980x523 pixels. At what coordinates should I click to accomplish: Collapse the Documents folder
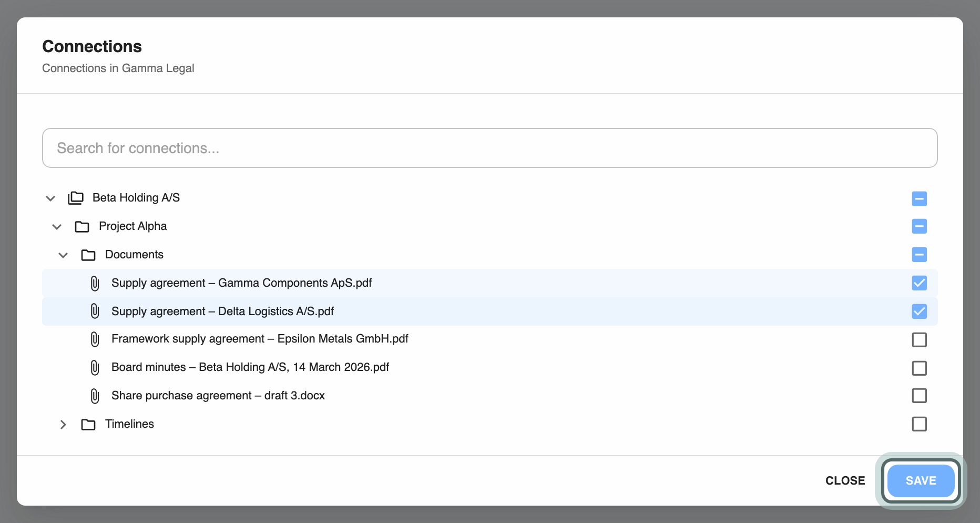tap(63, 255)
